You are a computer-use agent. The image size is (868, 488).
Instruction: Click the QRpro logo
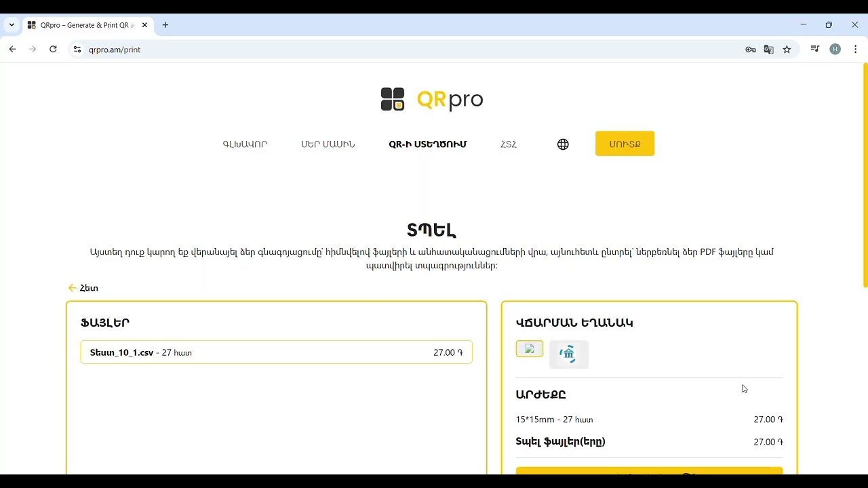point(432,100)
